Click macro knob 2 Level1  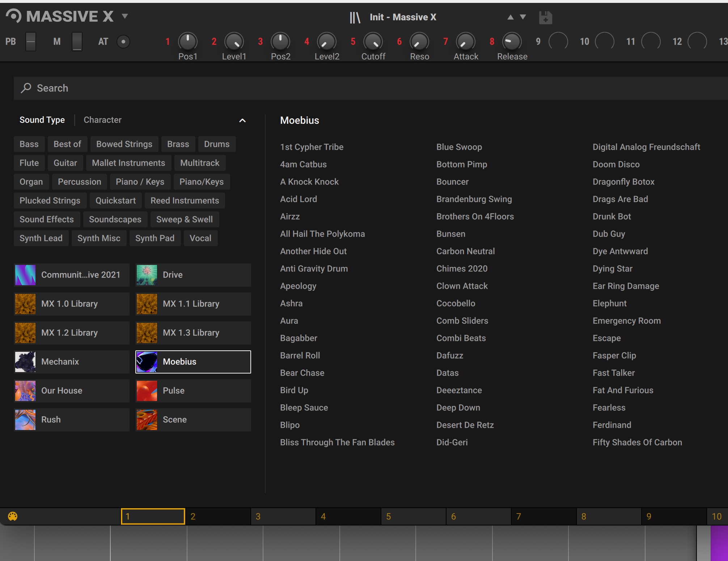(234, 42)
